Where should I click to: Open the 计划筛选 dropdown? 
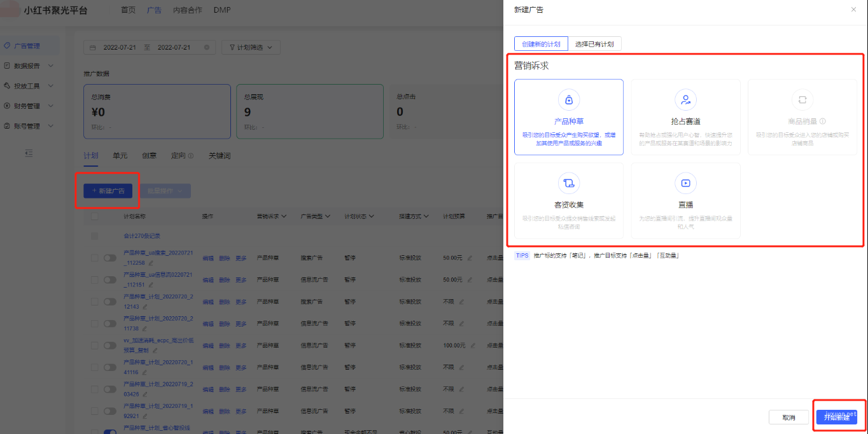(x=251, y=48)
